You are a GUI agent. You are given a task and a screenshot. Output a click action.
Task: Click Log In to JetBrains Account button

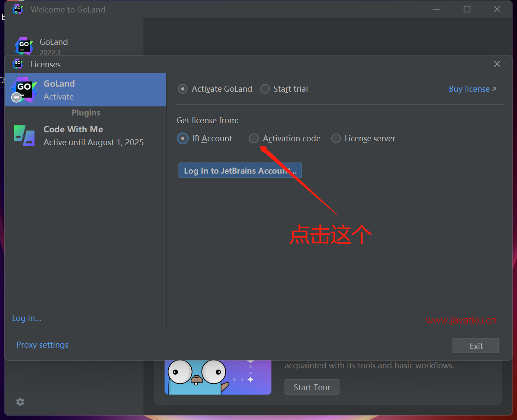pyautogui.click(x=240, y=171)
